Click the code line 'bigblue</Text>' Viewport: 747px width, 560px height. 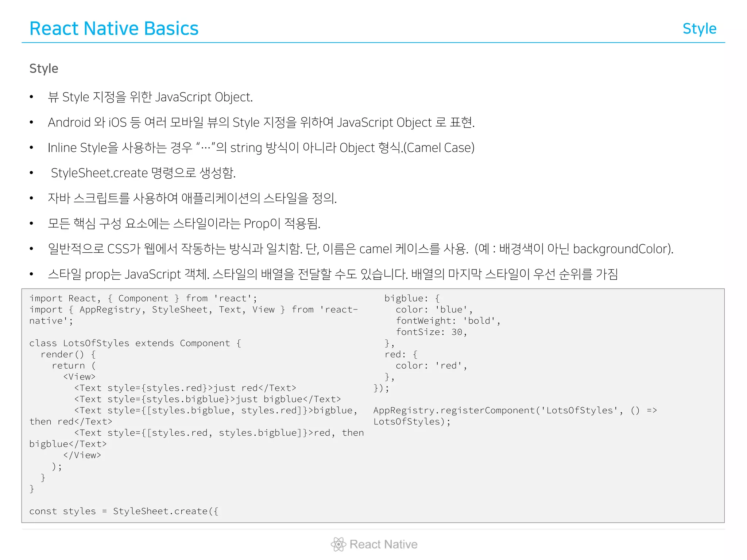pos(68,444)
